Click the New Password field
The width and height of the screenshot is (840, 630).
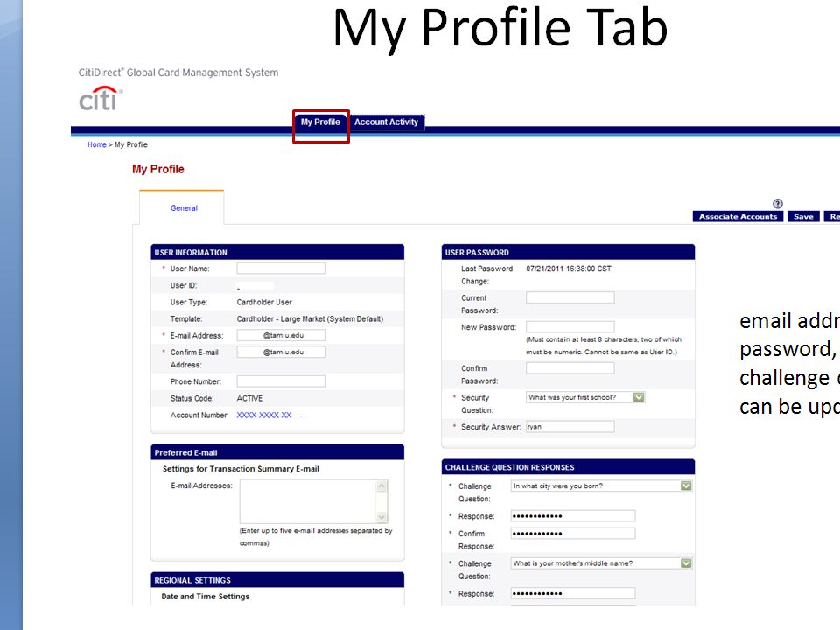click(570, 326)
